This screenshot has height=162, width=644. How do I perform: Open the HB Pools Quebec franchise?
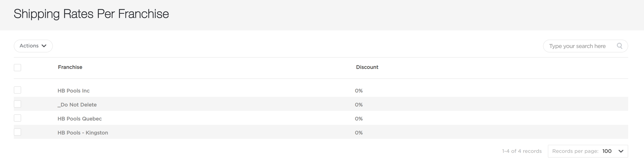coord(79,119)
